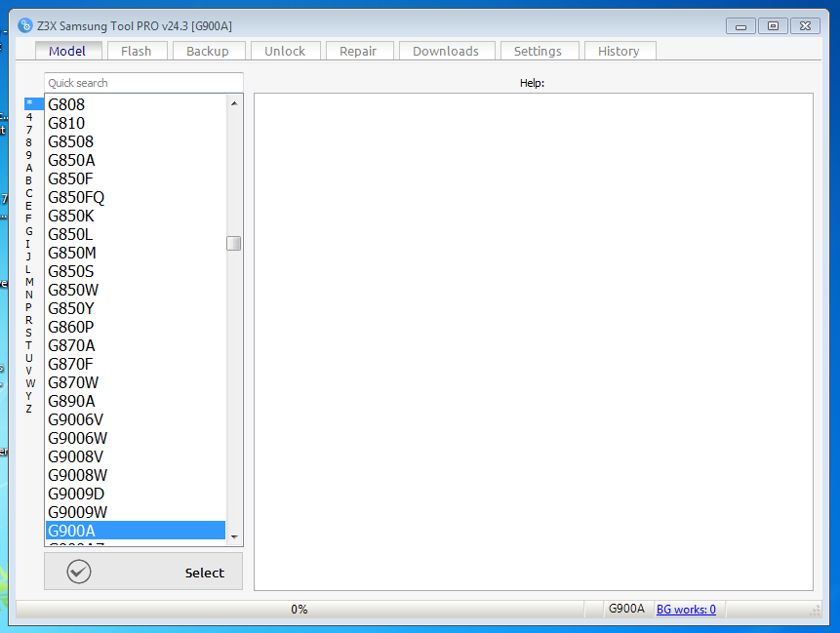This screenshot has width=840, height=633.
Task: Select model G9008V in the list
Action: 135,456
